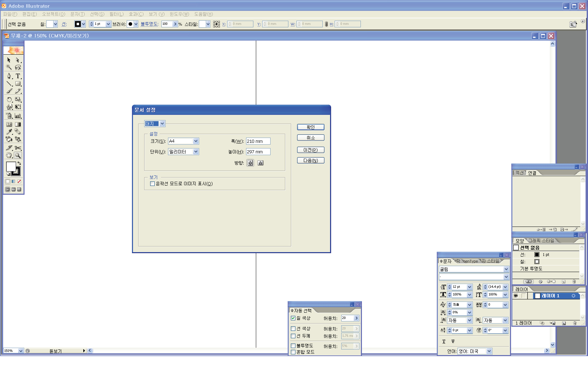Click the landscape orientation icon in dialog

tap(260, 163)
